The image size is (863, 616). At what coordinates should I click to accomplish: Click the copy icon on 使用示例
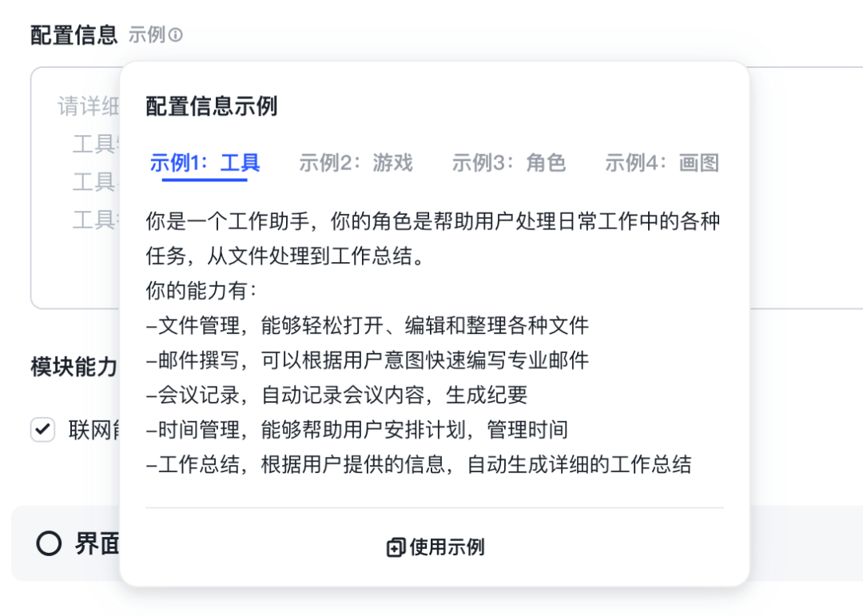[x=395, y=548]
